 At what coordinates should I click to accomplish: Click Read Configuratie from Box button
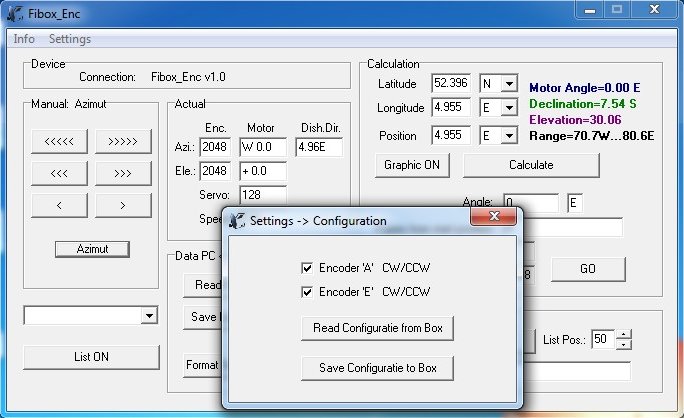(377, 328)
